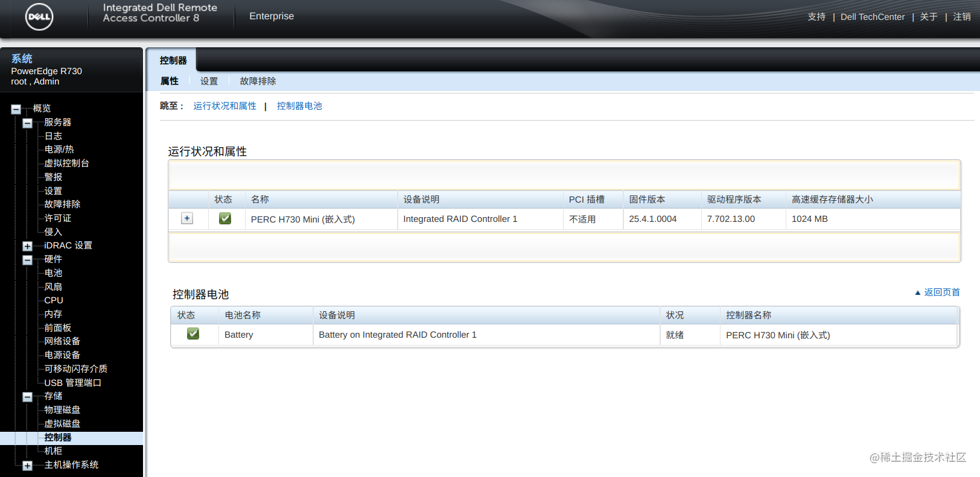Collapse the 硬件 tree node
The width and height of the screenshot is (980, 477).
(x=27, y=260)
